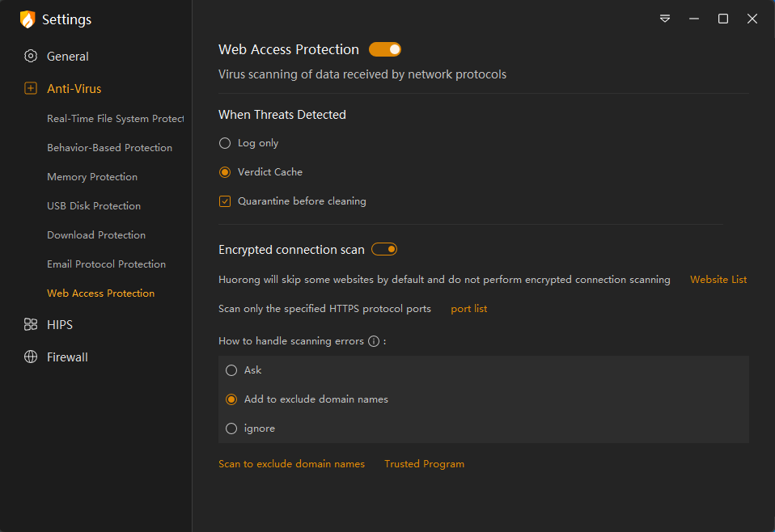Open the Website List link

pos(718,280)
